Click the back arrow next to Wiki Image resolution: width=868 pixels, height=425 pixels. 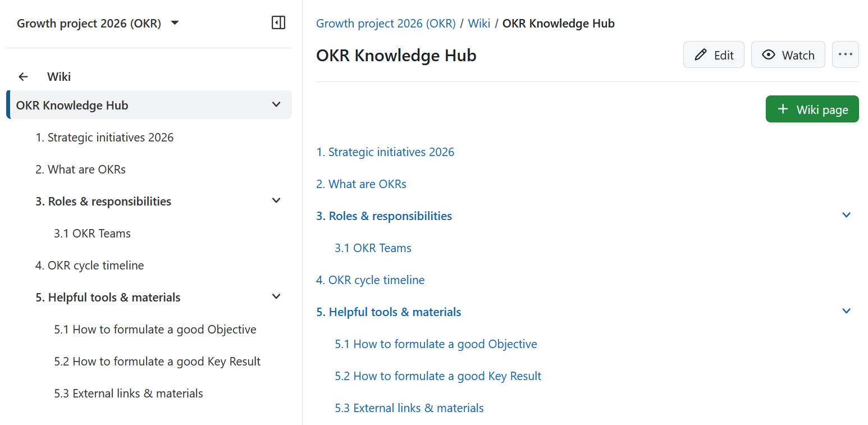[22, 76]
